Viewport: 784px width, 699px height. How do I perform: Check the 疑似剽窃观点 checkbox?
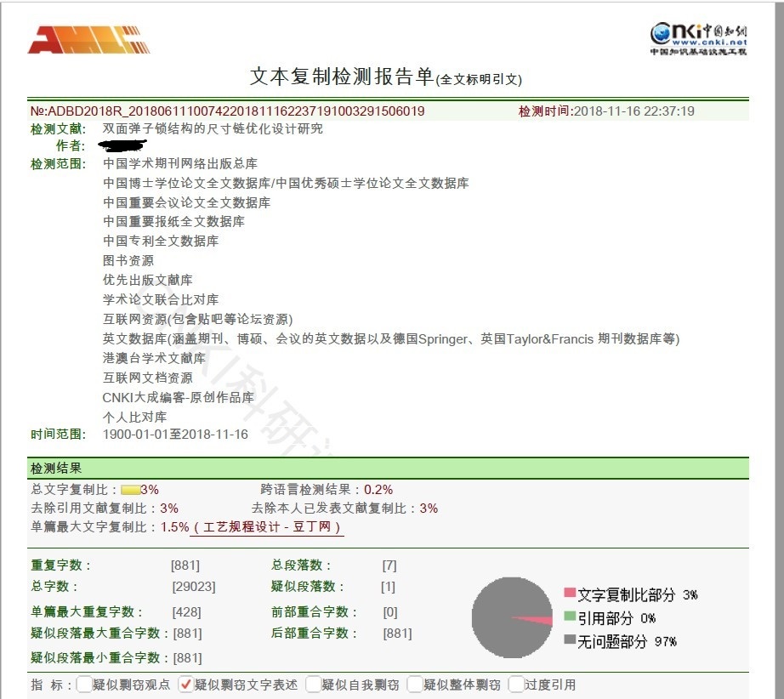tap(84, 684)
